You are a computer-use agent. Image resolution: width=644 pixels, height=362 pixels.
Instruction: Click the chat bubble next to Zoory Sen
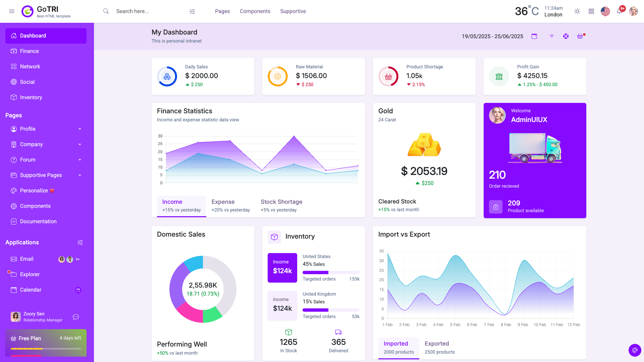(x=76, y=317)
